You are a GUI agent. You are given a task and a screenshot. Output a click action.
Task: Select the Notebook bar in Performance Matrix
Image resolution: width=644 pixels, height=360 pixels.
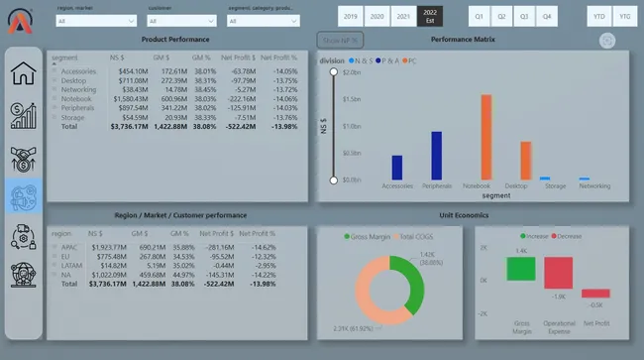(x=486, y=137)
